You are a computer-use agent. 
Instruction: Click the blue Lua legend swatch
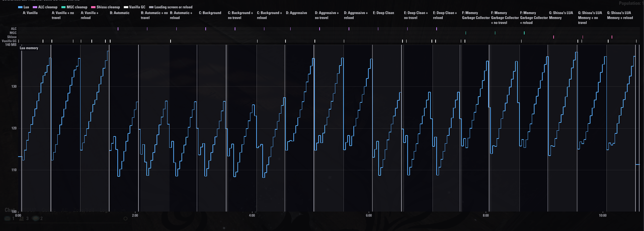click(x=19, y=7)
